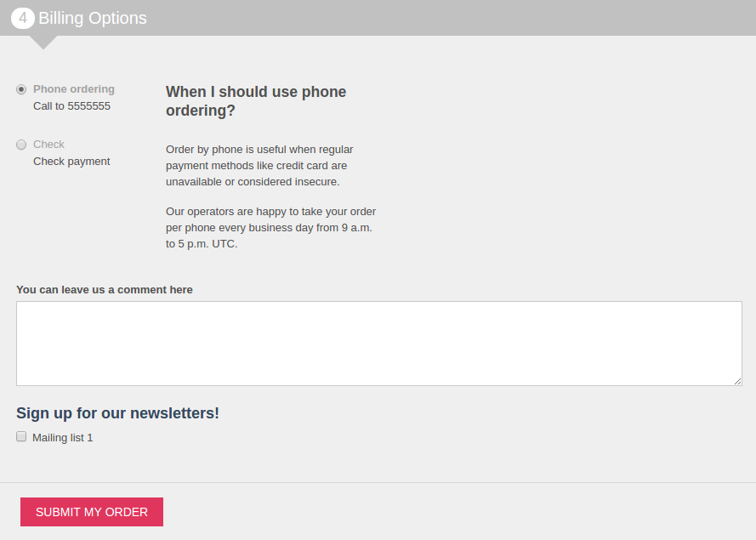The height and width of the screenshot is (540, 756).
Task: Focus the order comment text area
Action: [x=379, y=344]
